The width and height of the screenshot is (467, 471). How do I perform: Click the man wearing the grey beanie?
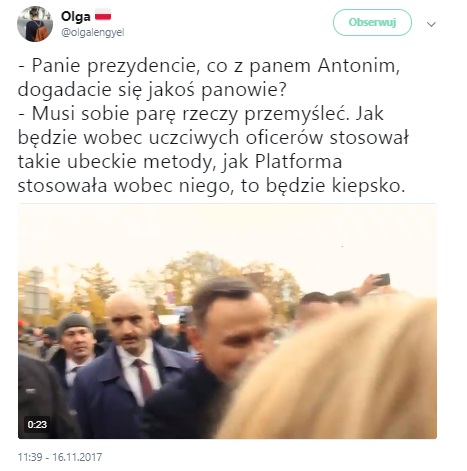pos(77,337)
